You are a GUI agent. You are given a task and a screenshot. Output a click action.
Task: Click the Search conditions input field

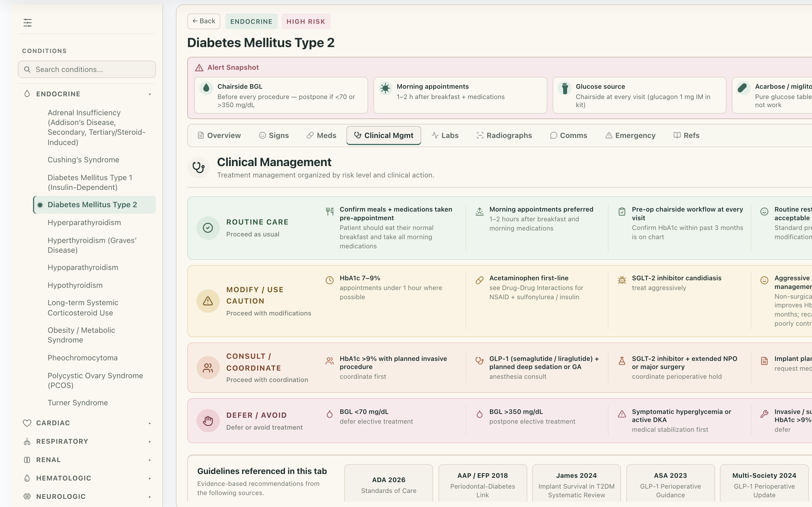(87, 70)
